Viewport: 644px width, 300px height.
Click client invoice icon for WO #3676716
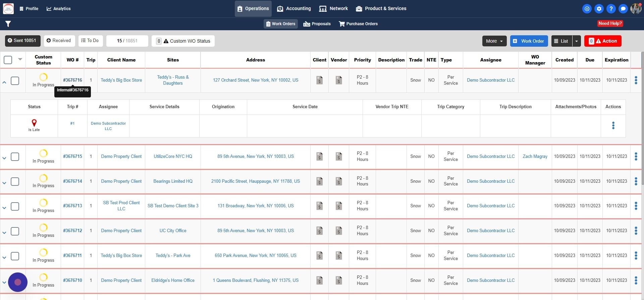pyautogui.click(x=319, y=80)
